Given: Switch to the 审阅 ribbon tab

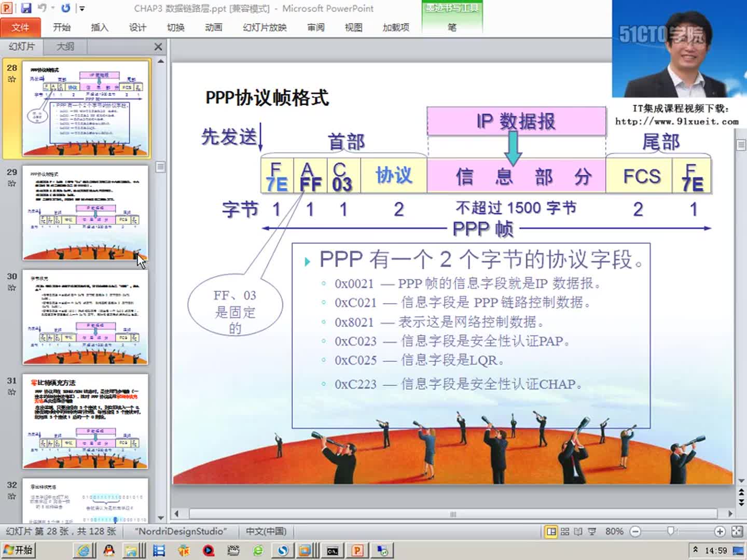Looking at the screenshot, I should click(x=316, y=27).
